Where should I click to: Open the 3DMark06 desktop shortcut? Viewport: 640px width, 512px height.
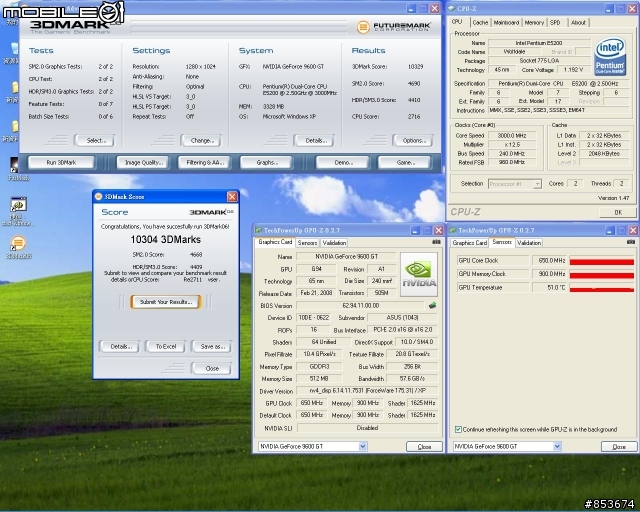pos(18,247)
